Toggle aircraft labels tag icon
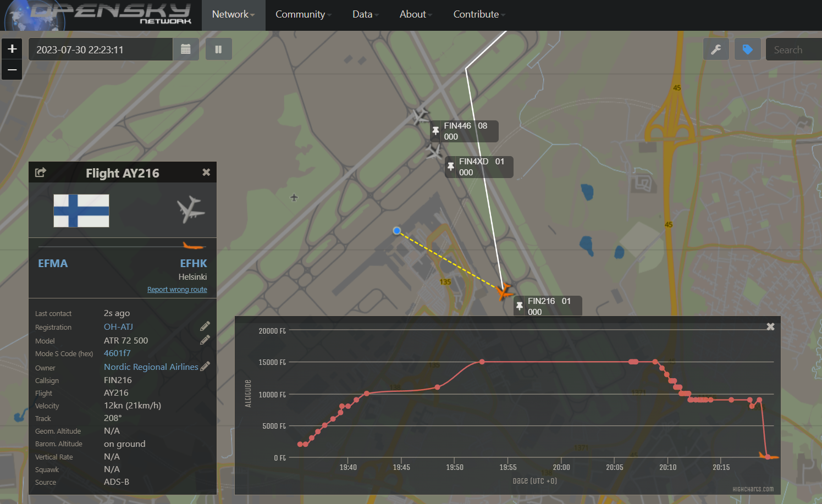The image size is (822, 504). click(x=747, y=49)
